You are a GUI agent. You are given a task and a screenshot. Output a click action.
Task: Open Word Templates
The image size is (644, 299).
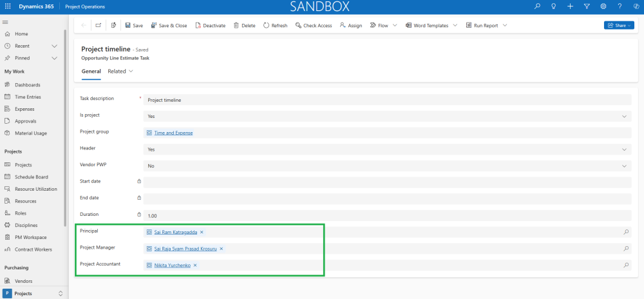point(427,26)
